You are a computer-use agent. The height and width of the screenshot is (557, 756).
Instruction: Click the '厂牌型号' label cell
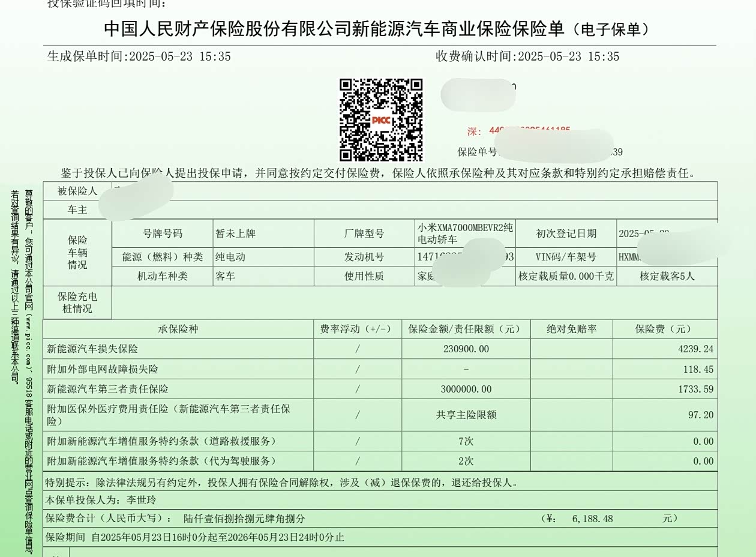[x=364, y=233]
